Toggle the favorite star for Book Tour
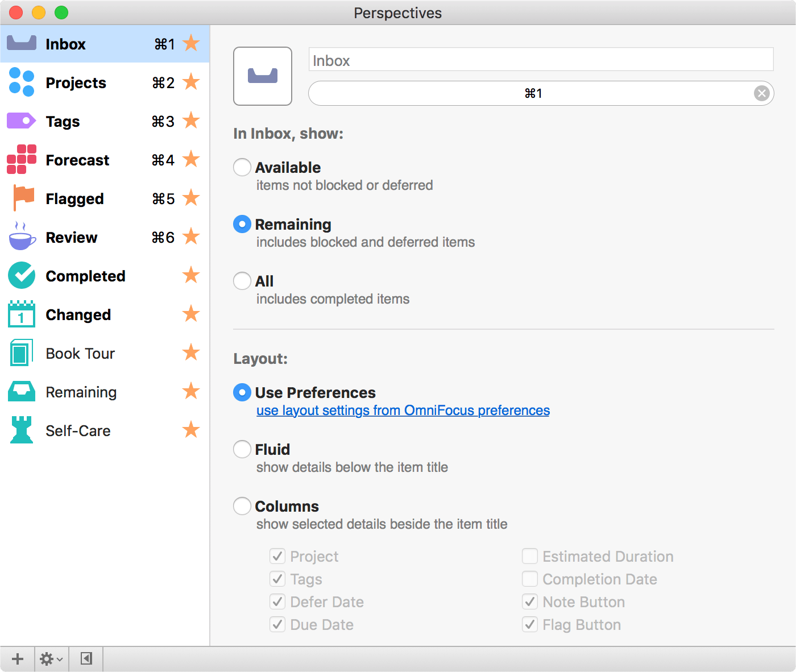The image size is (796, 672). click(191, 352)
